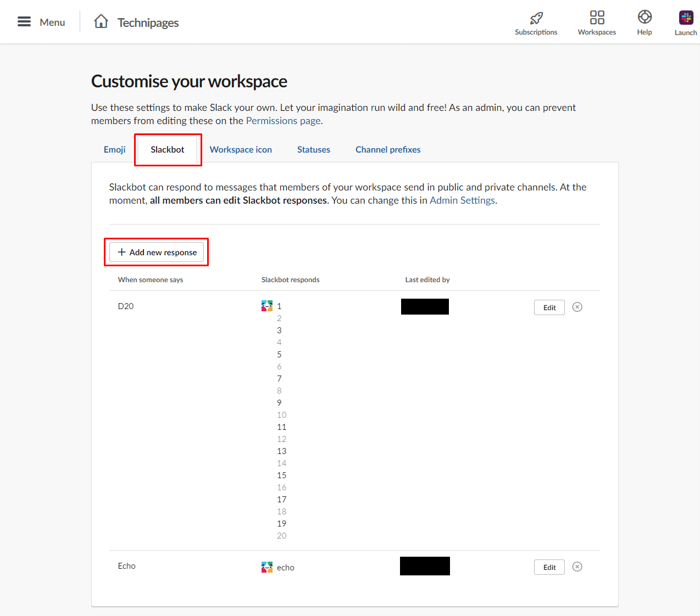Image resolution: width=700 pixels, height=616 pixels.
Task: Open the Admin Settings link
Action: click(x=462, y=200)
